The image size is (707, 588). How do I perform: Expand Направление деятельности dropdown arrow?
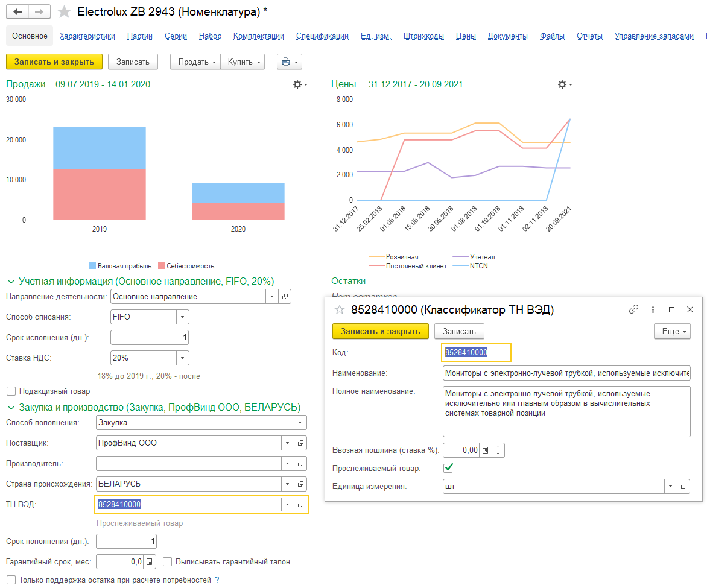271,296
